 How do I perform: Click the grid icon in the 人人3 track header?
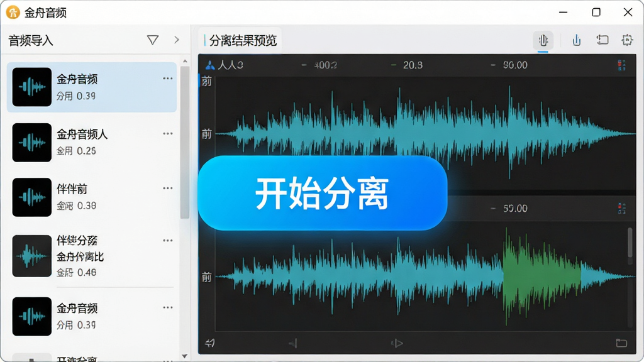coord(621,65)
